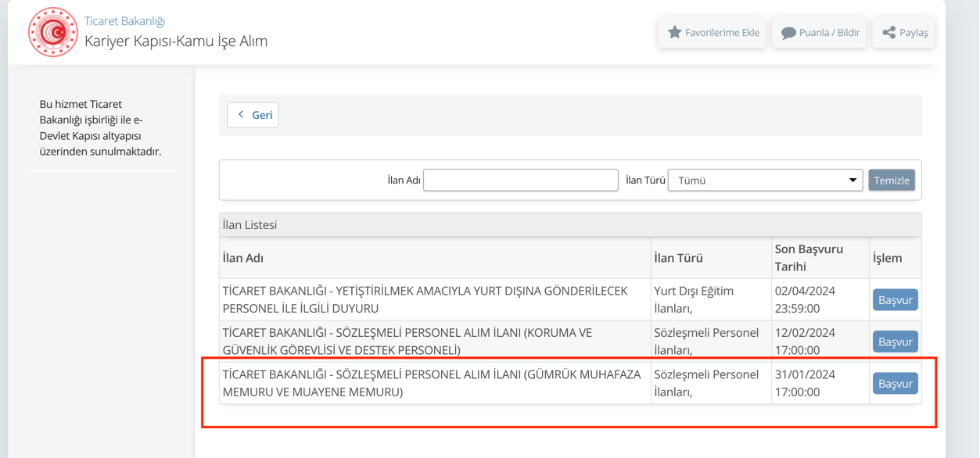Click the Kariyer Kapısı-Kamu İşe Alım page title
This screenshot has width=980, height=458.
pos(176,41)
